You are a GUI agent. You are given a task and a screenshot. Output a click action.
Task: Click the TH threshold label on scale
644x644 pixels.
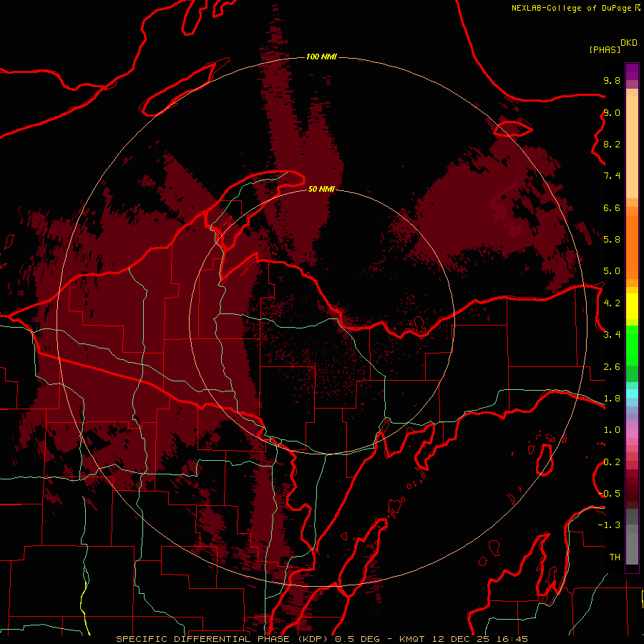point(615,557)
